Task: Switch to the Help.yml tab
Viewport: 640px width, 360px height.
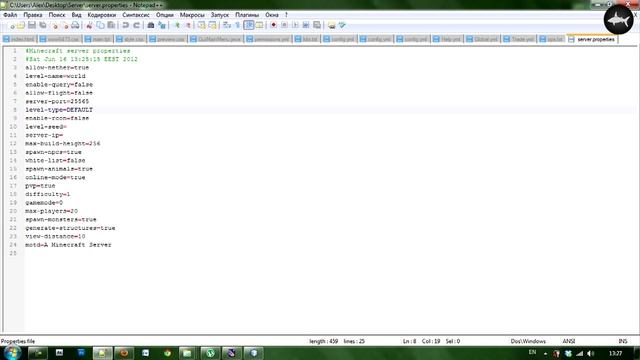Action: [x=447, y=39]
